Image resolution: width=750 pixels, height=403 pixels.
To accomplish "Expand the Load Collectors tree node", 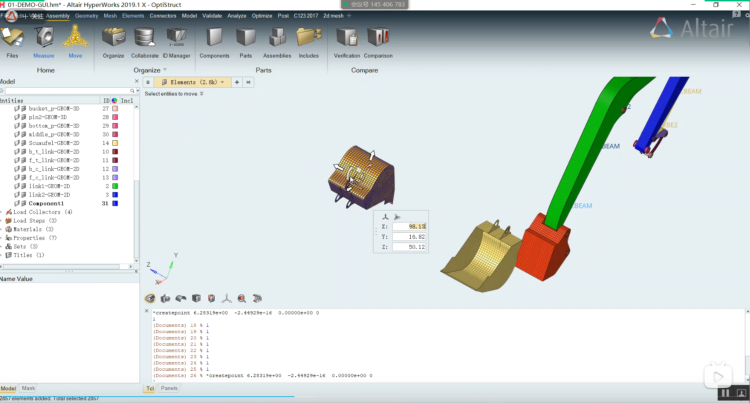I will pos(3,212).
